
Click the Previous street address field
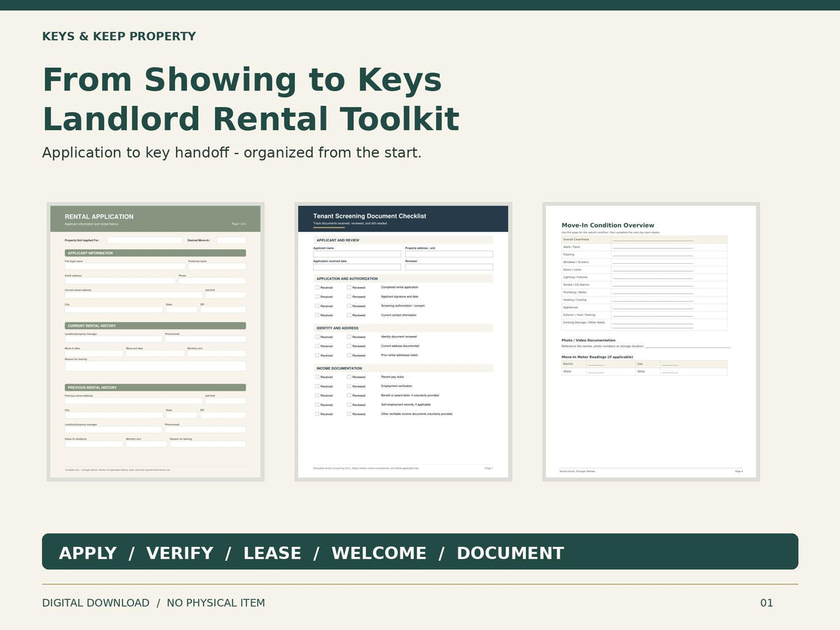(134, 401)
